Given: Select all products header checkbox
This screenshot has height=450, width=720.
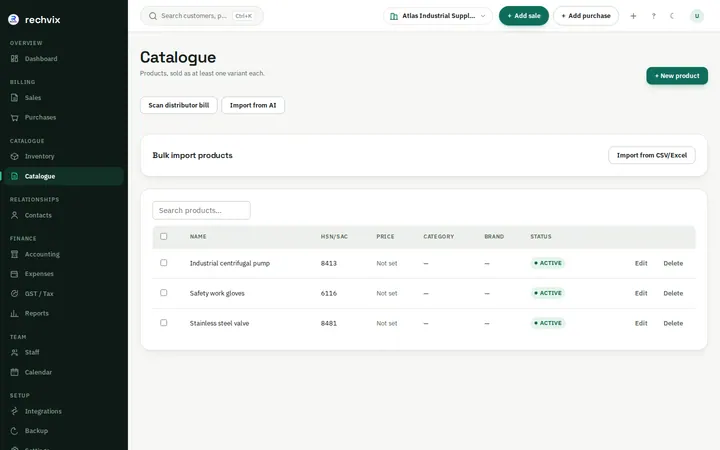Looking at the screenshot, I should click(x=163, y=236).
